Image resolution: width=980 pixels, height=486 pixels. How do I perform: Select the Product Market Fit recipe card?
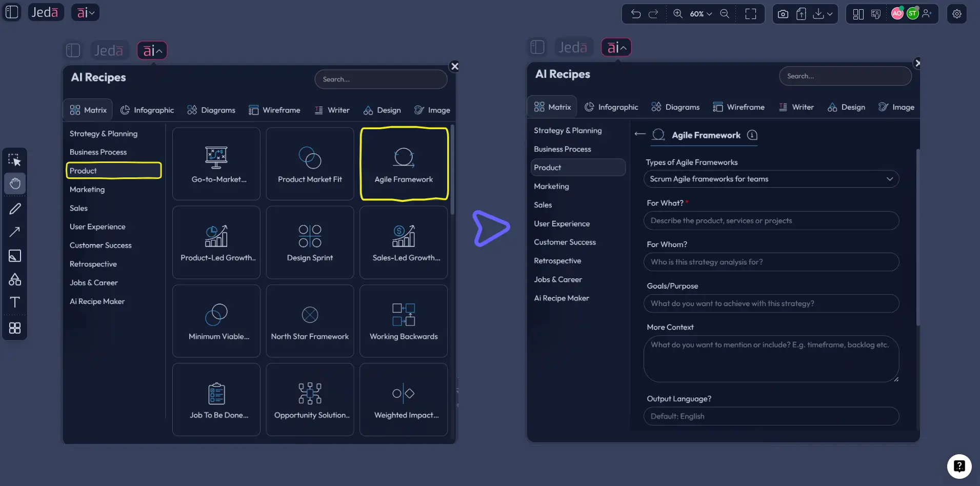(310, 164)
